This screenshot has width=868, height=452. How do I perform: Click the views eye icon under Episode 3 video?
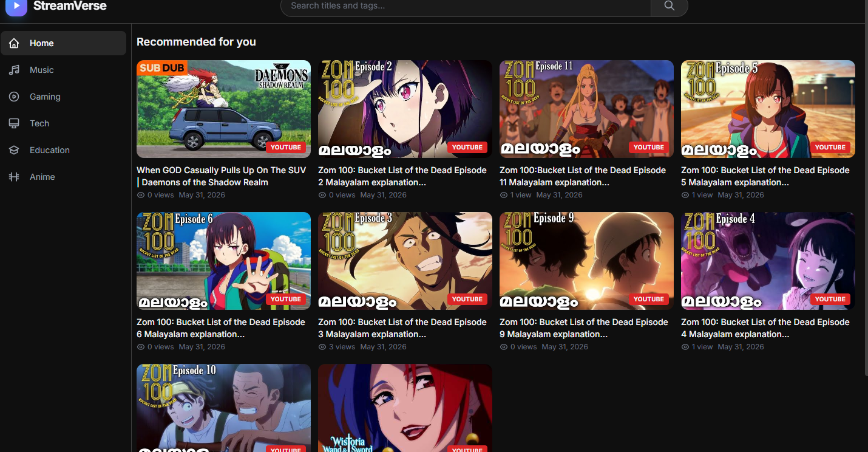coord(322,347)
